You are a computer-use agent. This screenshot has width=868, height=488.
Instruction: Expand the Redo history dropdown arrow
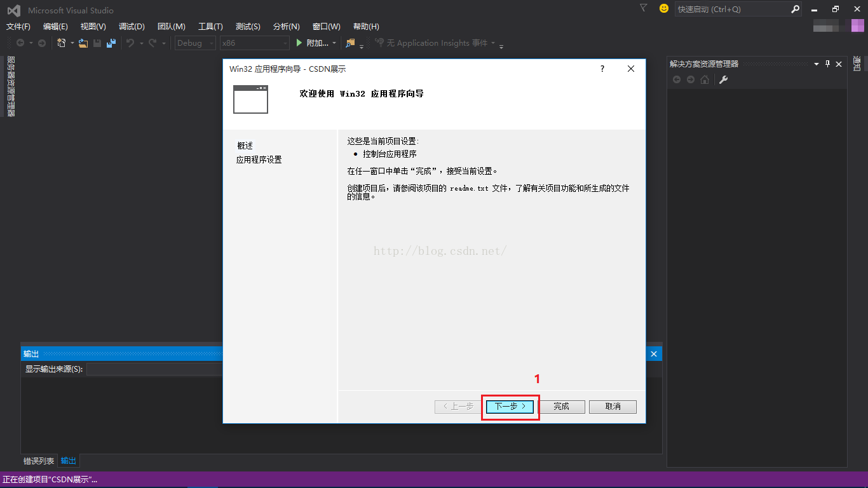coord(163,43)
